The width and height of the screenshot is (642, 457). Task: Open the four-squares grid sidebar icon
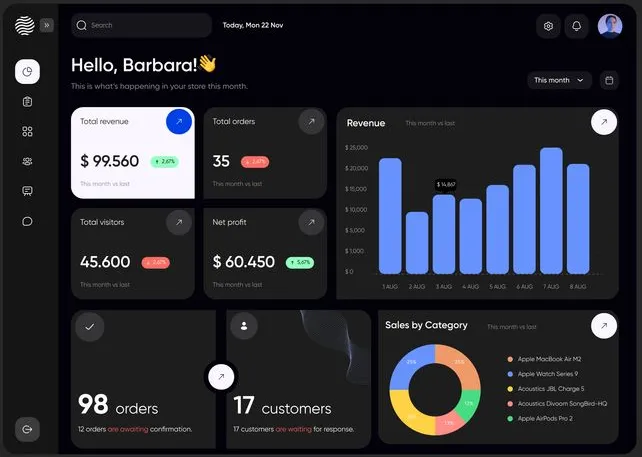[27, 131]
